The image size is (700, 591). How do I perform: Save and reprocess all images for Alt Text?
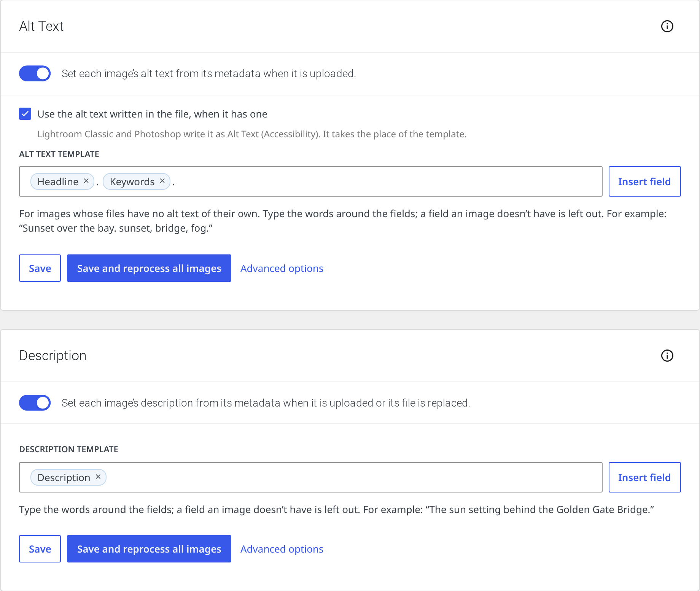[x=149, y=268]
